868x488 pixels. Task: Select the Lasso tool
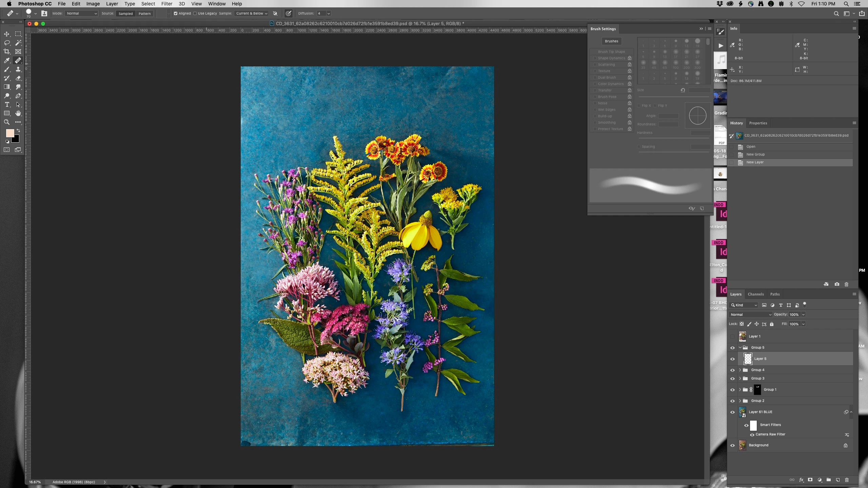pos(7,43)
